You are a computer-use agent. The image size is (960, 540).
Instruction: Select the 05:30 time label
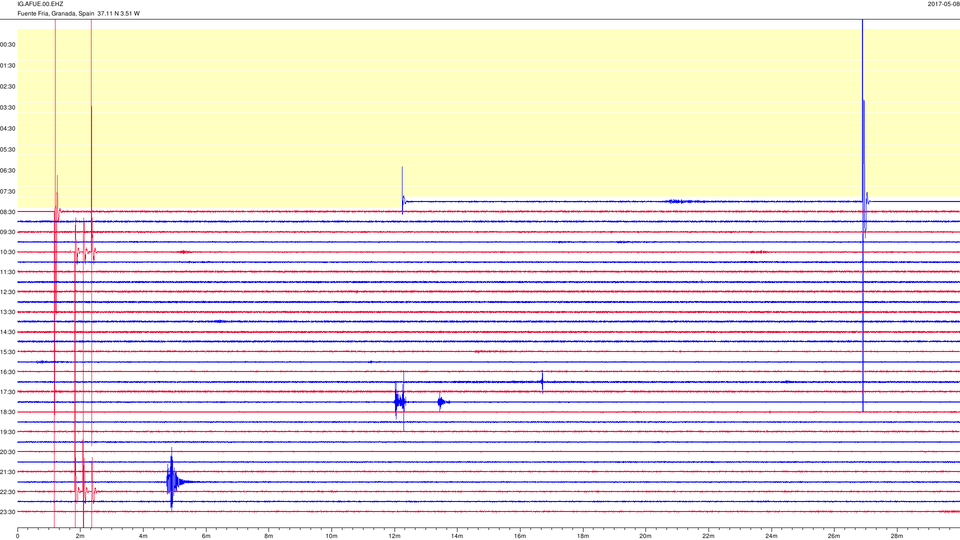coord(8,149)
